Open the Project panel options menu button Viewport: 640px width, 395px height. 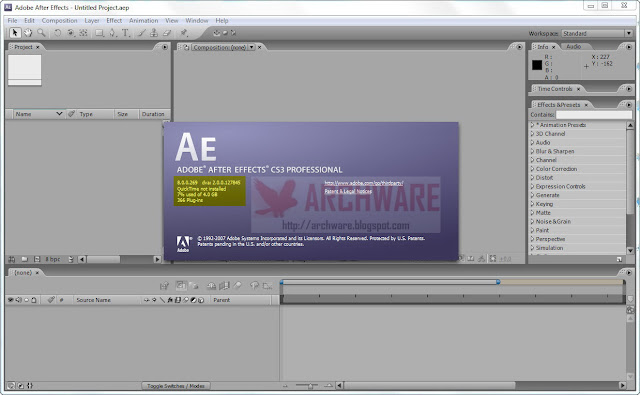coord(164,47)
